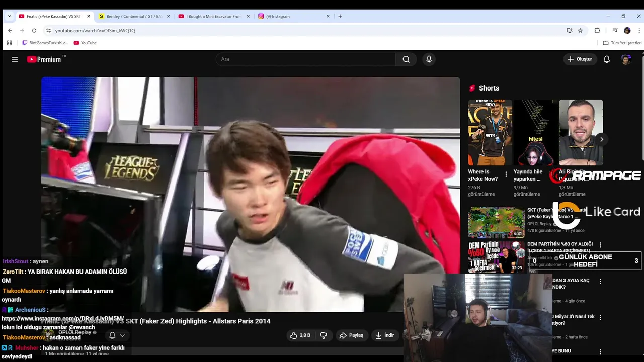Click the Oluştur create button
The height and width of the screenshot is (362, 644).
point(580,59)
